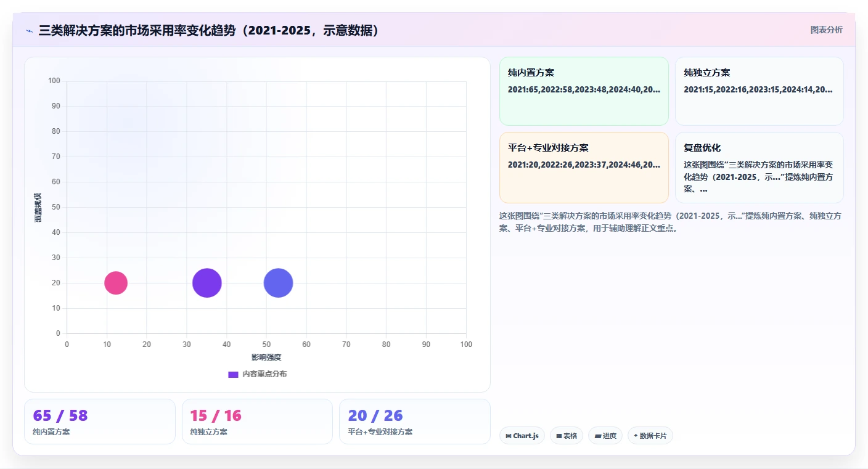Click the Chart.js tag
The width and height of the screenshot is (868, 469).
tap(522, 436)
